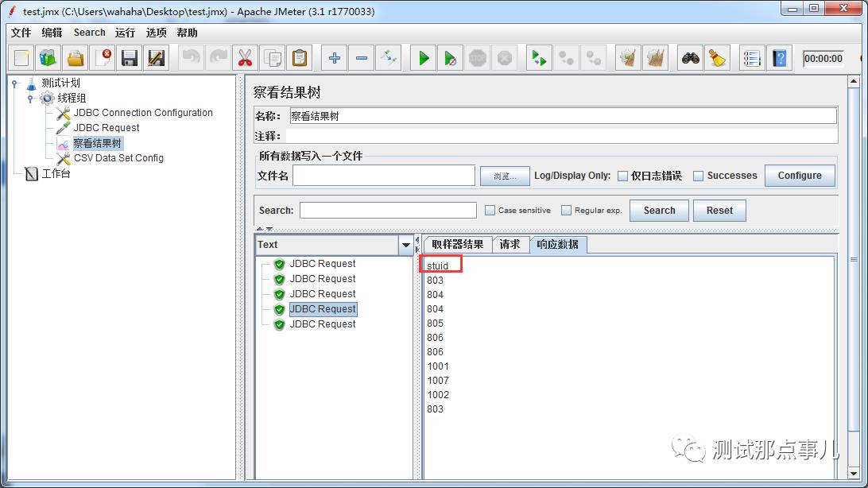Screen dimensions: 868x488
Task: Click the Paste clipboard icon
Action: (300, 58)
